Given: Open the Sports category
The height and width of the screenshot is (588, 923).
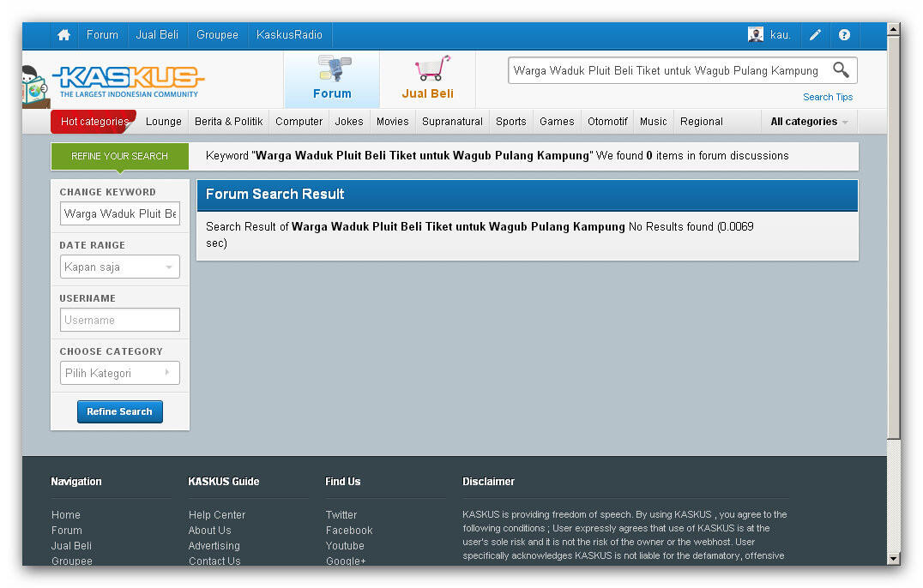Looking at the screenshot, I should point(511,122).
